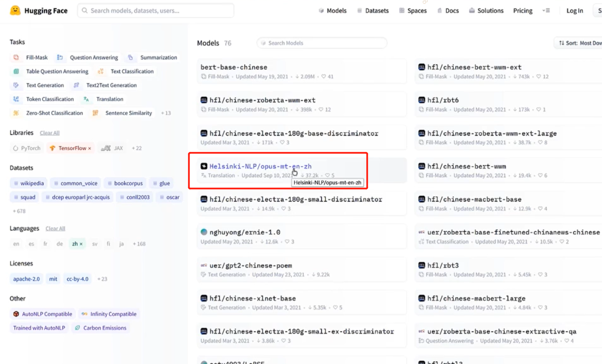
Task: Toggle the PyTorch library filter
Action: (27, 148)
